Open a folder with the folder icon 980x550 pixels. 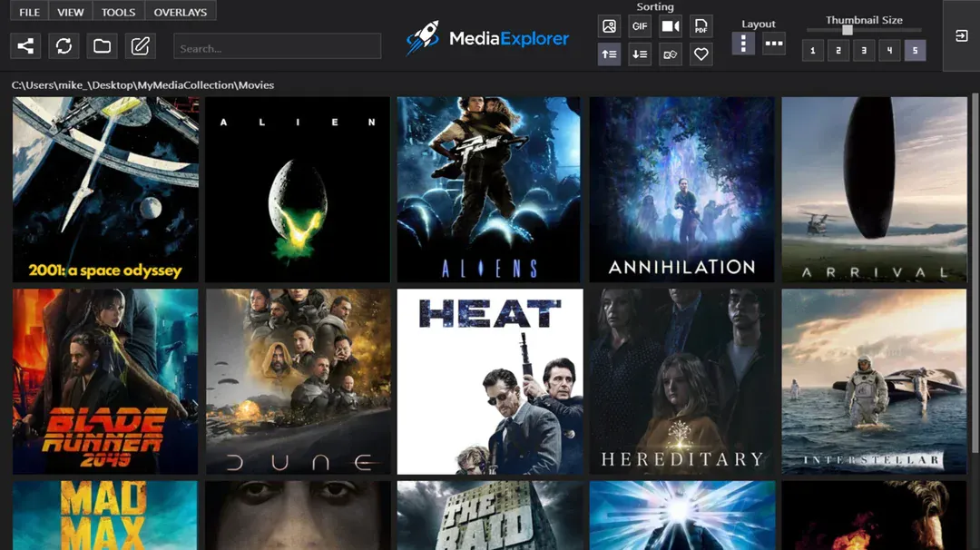tap(102, 45)
